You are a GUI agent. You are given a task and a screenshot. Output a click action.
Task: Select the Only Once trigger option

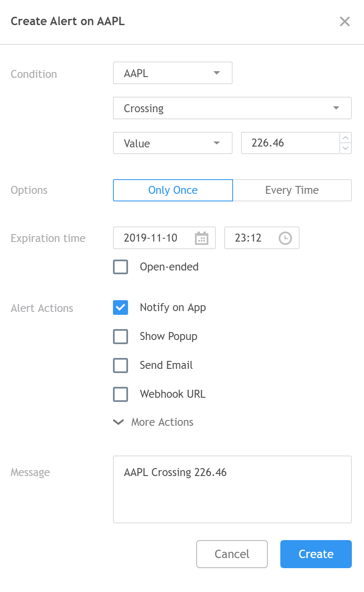[173, 190]
